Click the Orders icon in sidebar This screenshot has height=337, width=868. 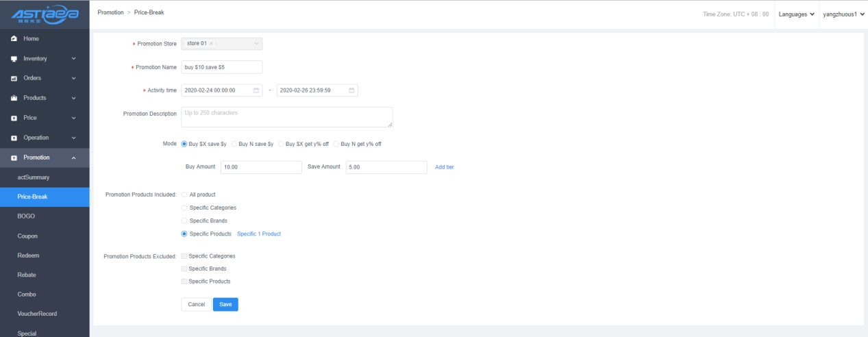click(x=13, y=78)
